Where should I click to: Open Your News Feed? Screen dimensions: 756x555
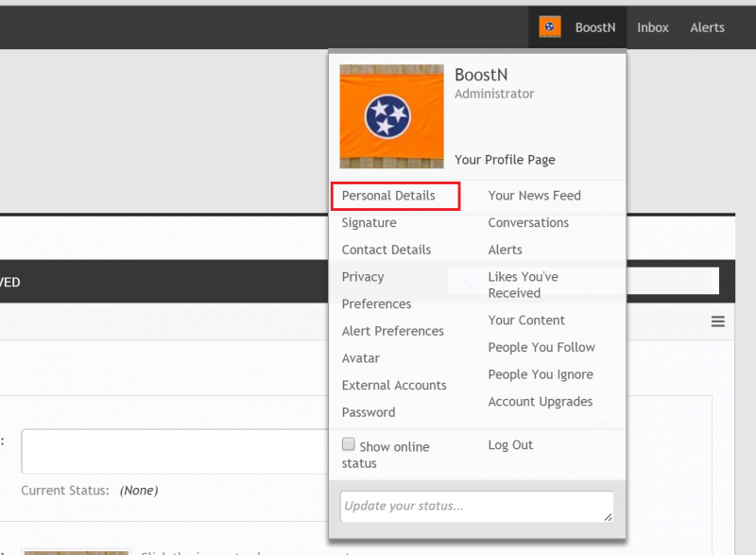point(534,196)
